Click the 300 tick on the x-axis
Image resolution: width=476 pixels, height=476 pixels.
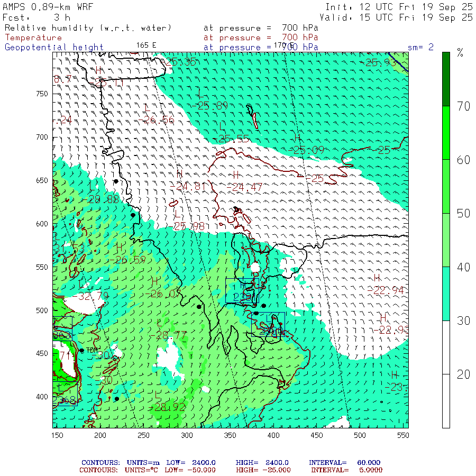[186, 435]
